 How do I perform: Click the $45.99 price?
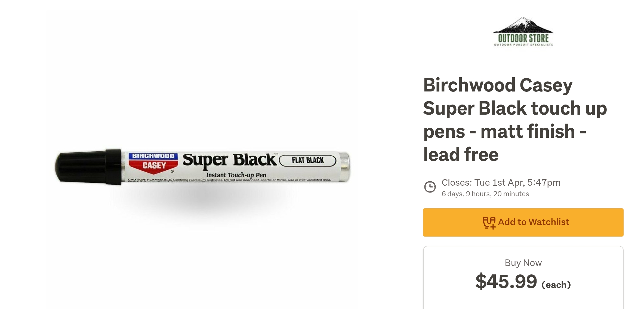point(506,282)
